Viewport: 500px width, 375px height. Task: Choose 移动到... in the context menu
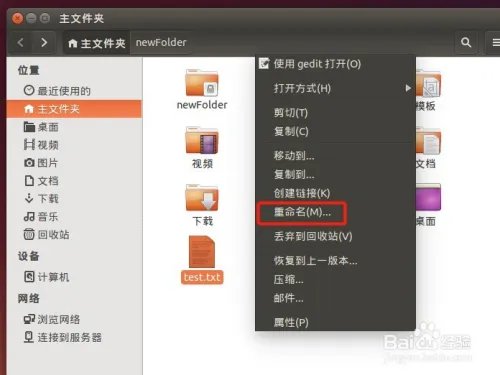(x=335, y=155)
